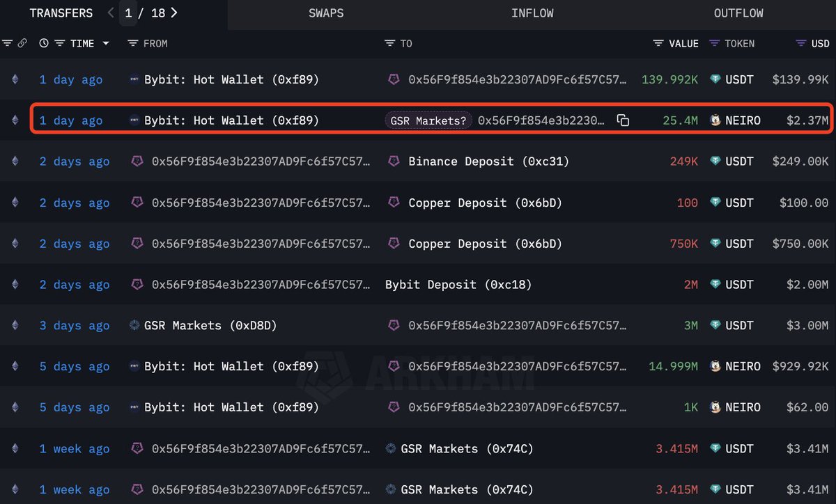836x504 pixels.
Task: Open the GSR Markets? label tag
Action: pos(428,120)
